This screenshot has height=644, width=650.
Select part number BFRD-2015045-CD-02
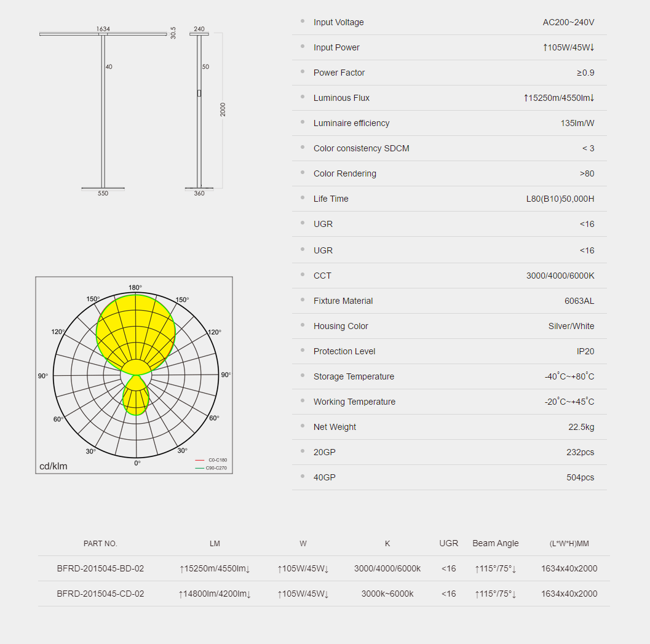pos(100,594)
